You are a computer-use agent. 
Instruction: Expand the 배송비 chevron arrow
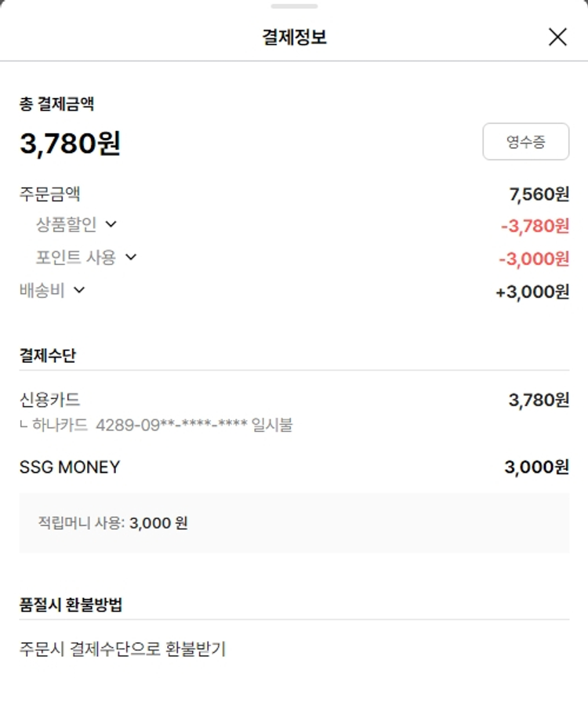tap(78, 290)
